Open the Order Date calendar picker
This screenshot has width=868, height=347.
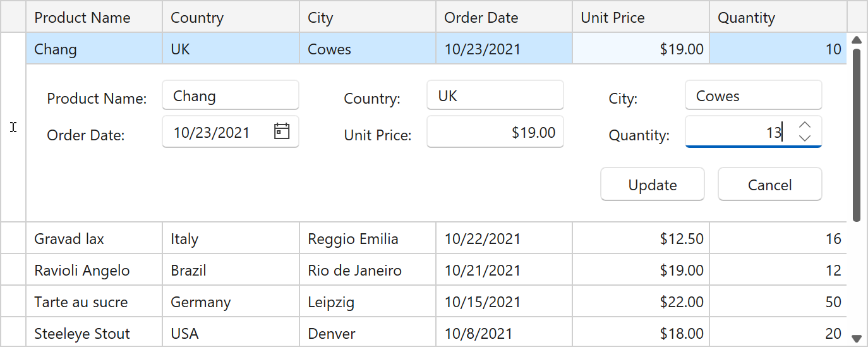(x=282, y=131)
